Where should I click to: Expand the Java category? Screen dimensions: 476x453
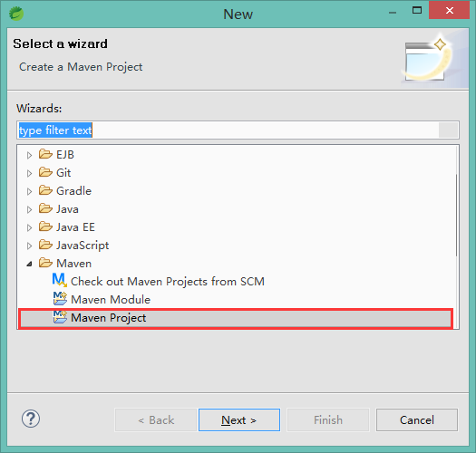29,209
